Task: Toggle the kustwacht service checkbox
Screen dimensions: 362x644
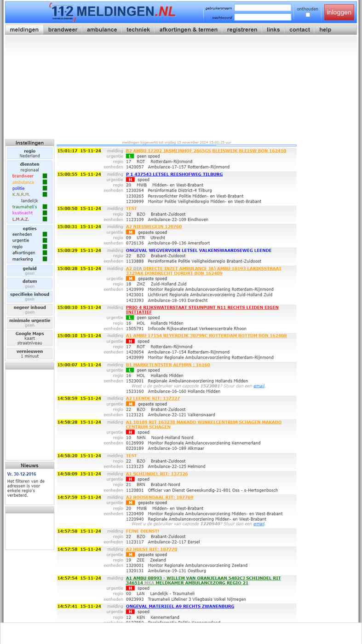Action: tap(45, 213)
